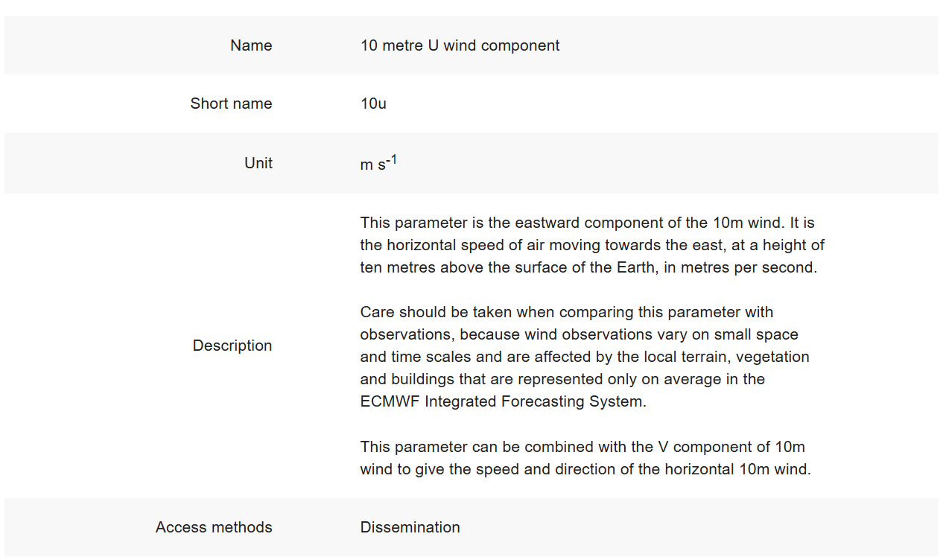
Task: Click the "Short name" label
Action: tap(231, 104)
